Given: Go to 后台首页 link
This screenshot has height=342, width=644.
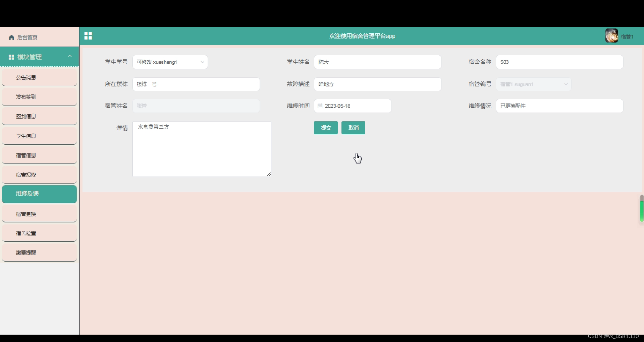Looking at the screenshot, I should pos(27,38).
